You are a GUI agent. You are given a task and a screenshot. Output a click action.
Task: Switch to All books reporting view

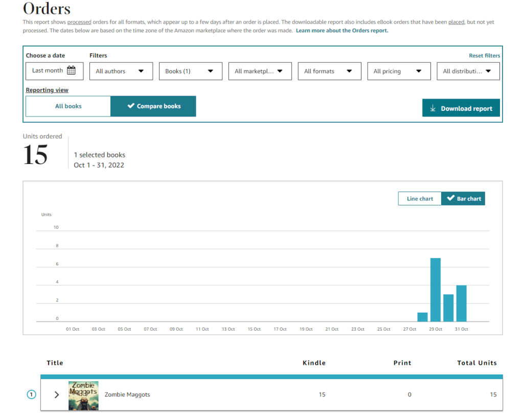pyautogui.click(x=68, y=106)
